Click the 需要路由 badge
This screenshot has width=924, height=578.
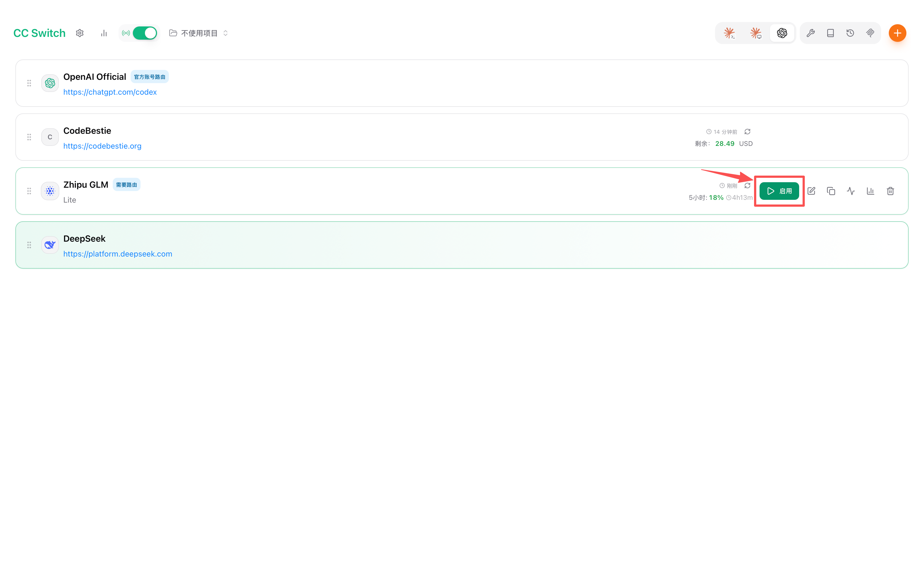127,185
